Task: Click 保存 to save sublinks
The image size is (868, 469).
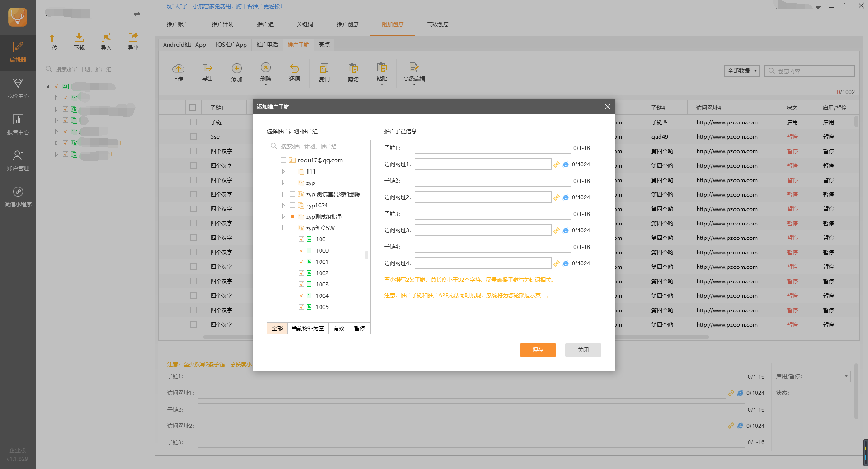Action: 538,350
